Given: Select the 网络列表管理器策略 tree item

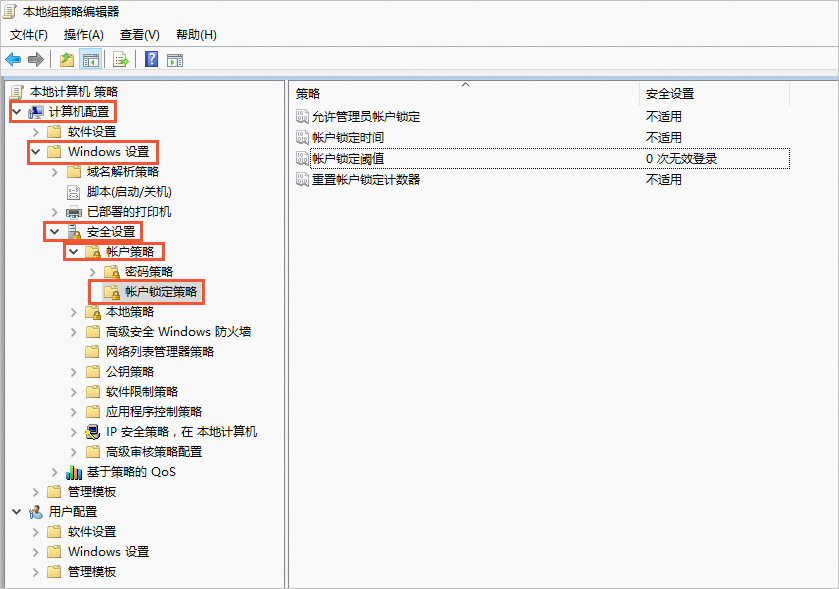Looking at the screenshot, I should (160, 351).
